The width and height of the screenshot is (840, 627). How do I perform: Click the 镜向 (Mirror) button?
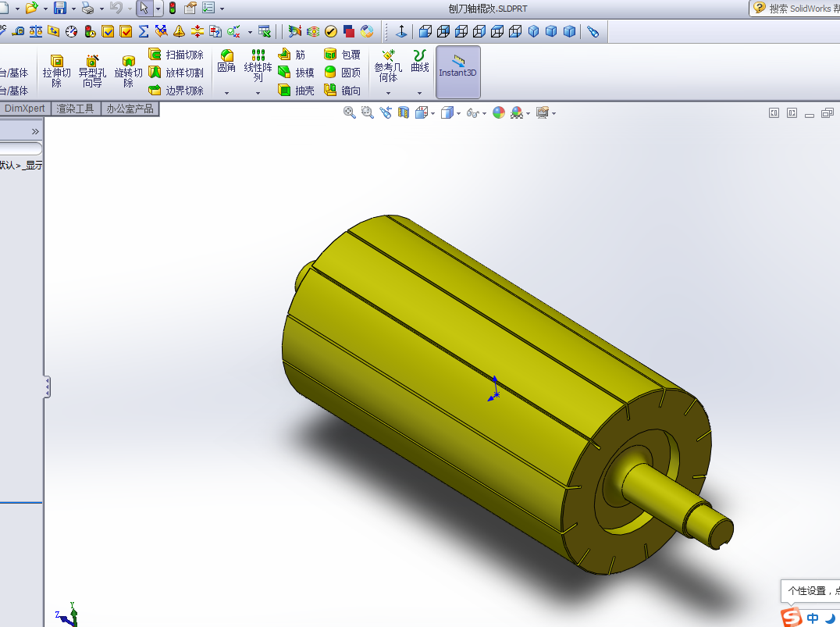(x=342, y=91)
